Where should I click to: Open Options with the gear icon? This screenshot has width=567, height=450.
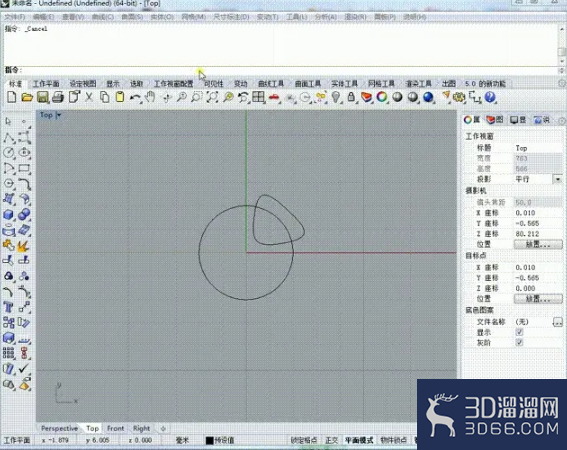459,97
